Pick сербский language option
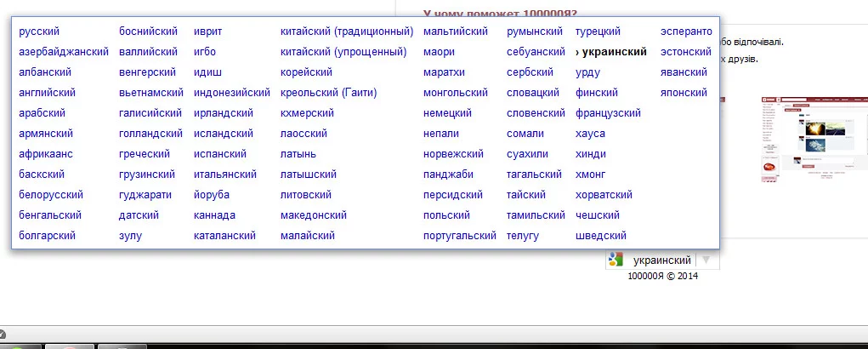This screenshot has height=349, width=868. [x=530, y=72]
